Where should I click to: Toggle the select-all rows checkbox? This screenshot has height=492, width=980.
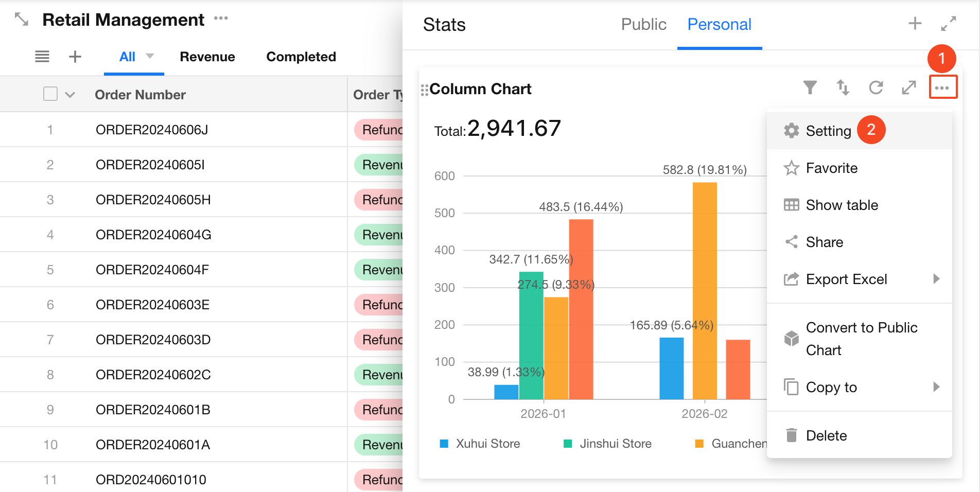50,94
